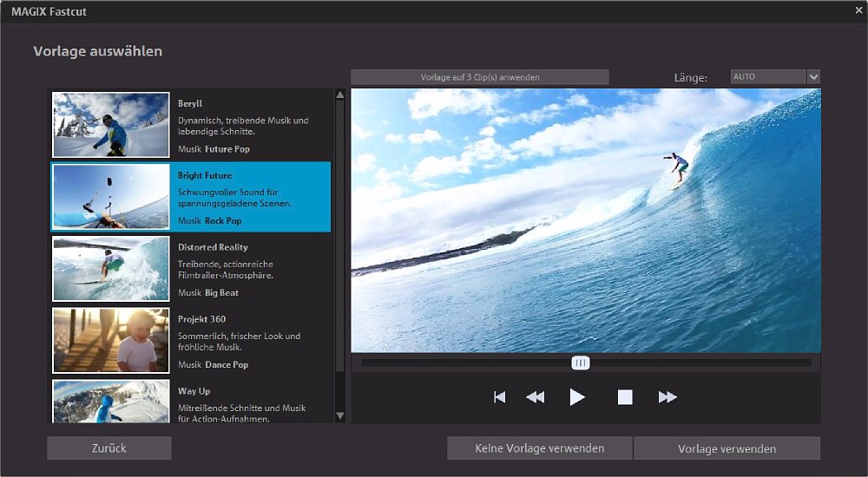The image size is (868, 477).
Task: Select the Bright Future template
Action: (x=191, y=197)
